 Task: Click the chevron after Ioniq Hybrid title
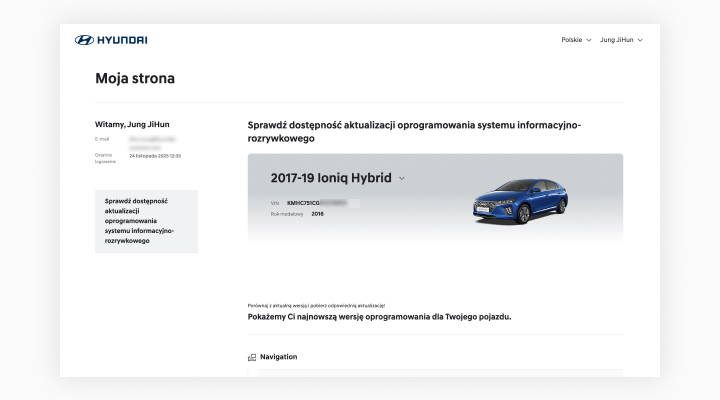click(402, 178)
